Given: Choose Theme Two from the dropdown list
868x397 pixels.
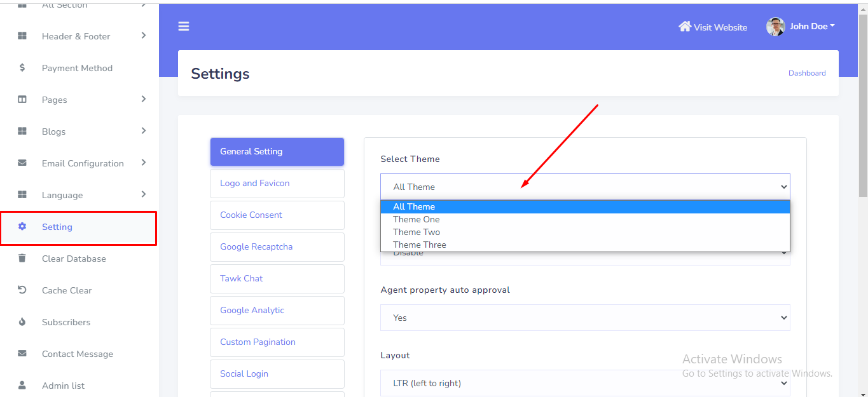Looking at the screenshot, I should tap(417, 232).
